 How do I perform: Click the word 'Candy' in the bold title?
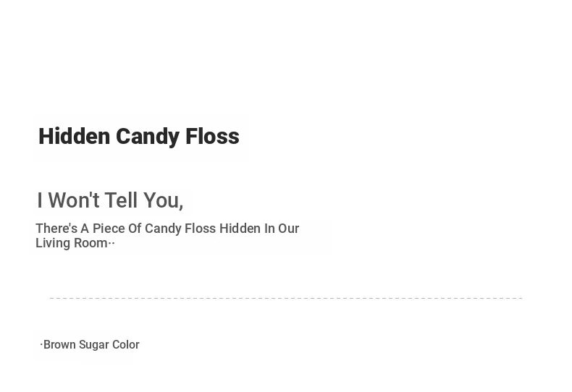click(x=148, y=137)
